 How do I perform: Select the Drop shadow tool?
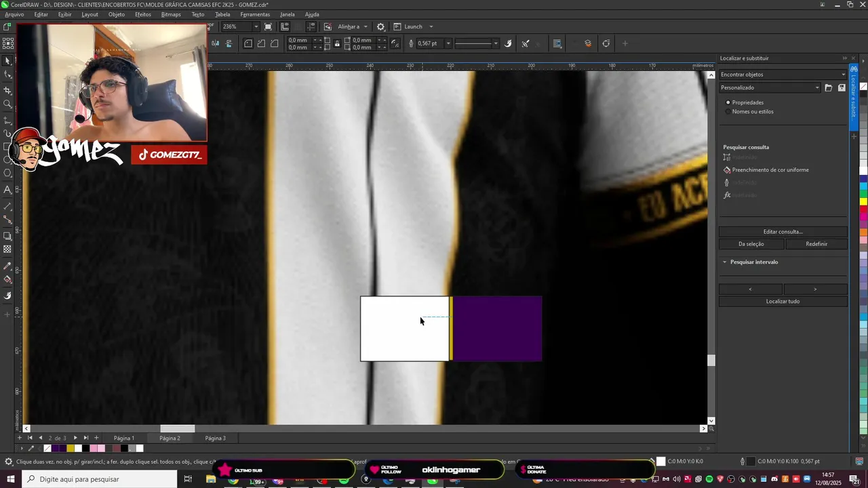8,236
